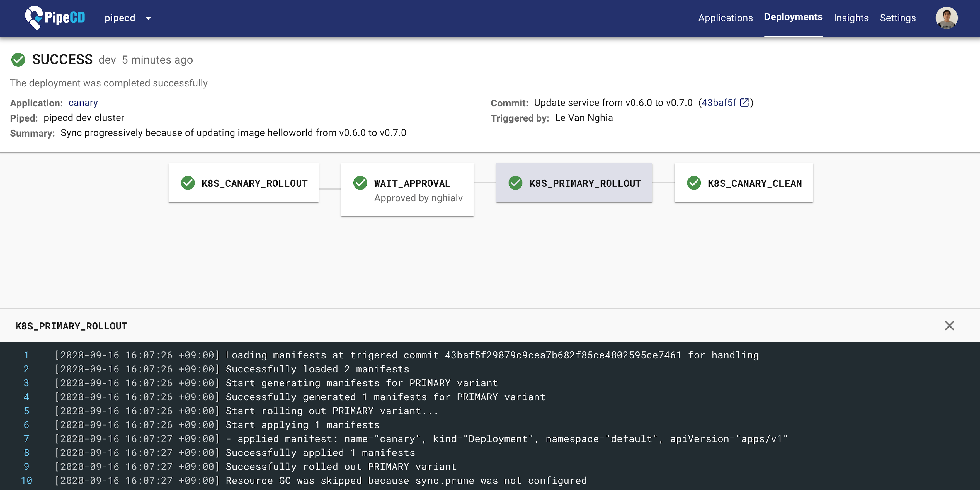Open the external link icon beside commit 43baf5f
Screen dimensions: 980x490
pyautogui.click(x=744, y=103)
